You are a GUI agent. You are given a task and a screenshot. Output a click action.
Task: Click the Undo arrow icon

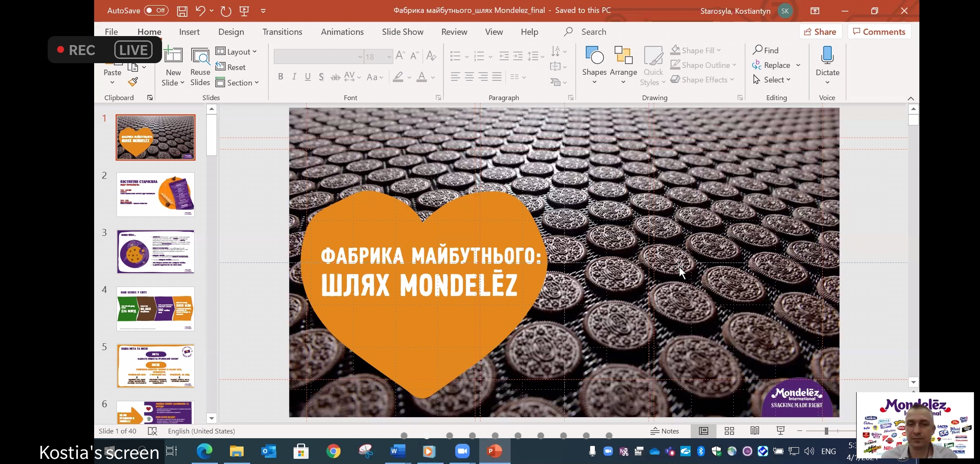pyautogui.click(x=200, y=11)
